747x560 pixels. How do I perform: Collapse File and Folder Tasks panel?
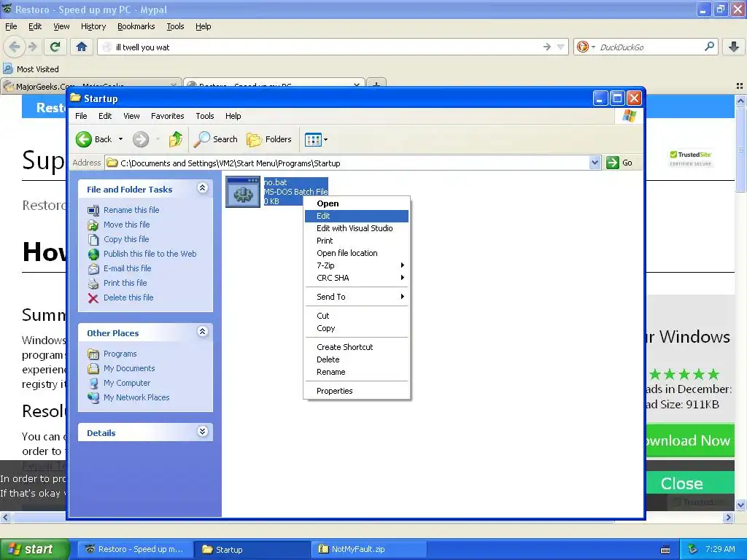click(203, 188)
